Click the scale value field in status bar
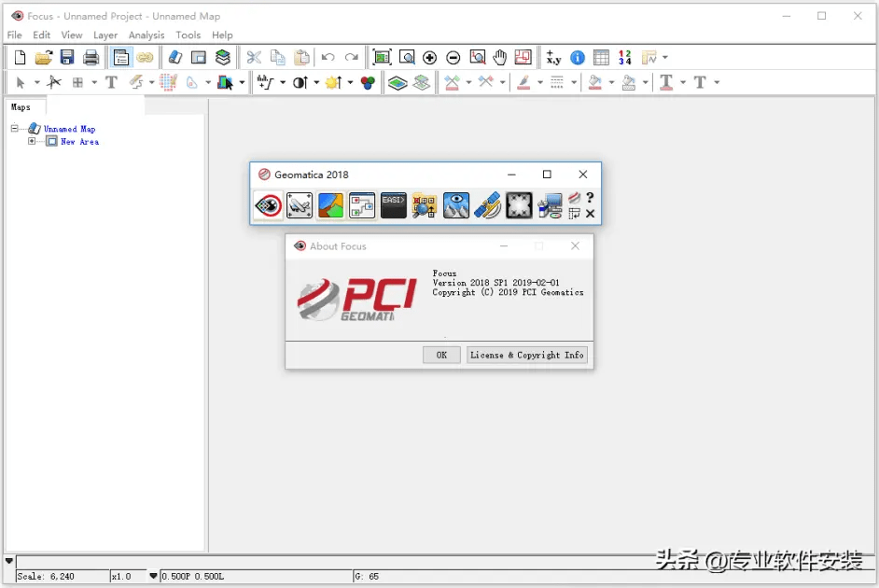Screen dimensions: 879x588 pyautogui.click(x=63, y=576)
